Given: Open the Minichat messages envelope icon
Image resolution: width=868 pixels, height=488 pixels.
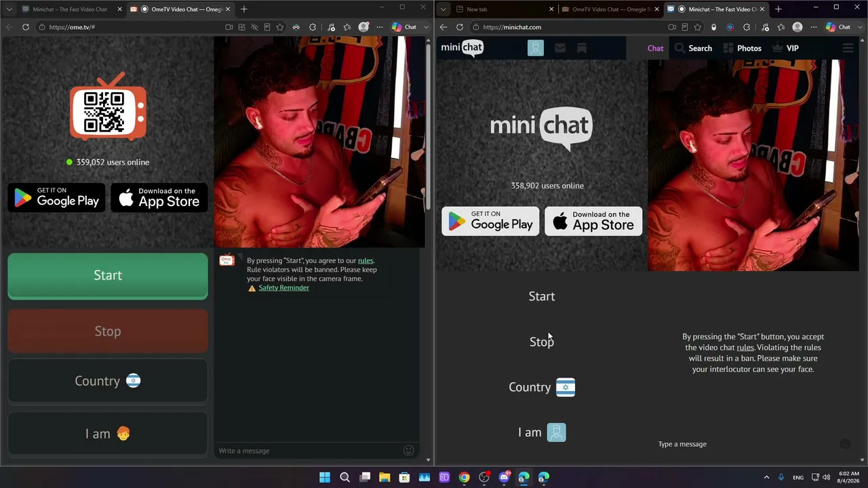Looking at the screenshot, I should [x=559, y=48].
